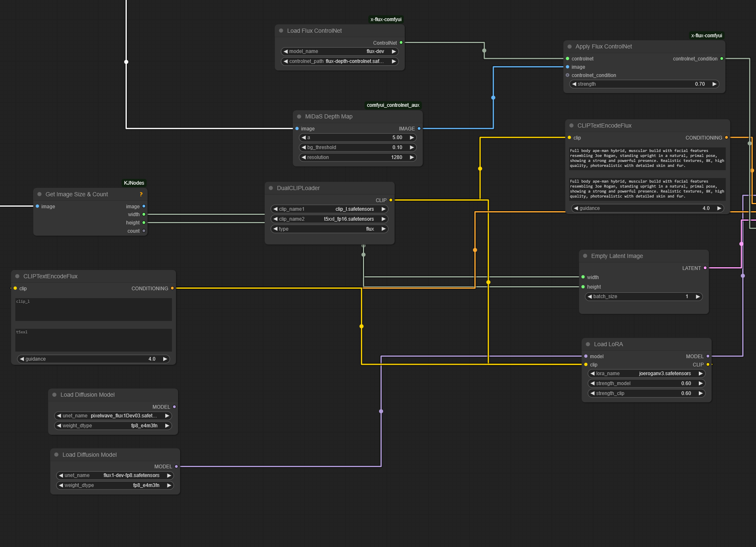Image resolution: width=756 pixels, height=547 pixels.
Task: Click the empty clip_l text box
Action: pyautogui.click(x=94, y=309)
